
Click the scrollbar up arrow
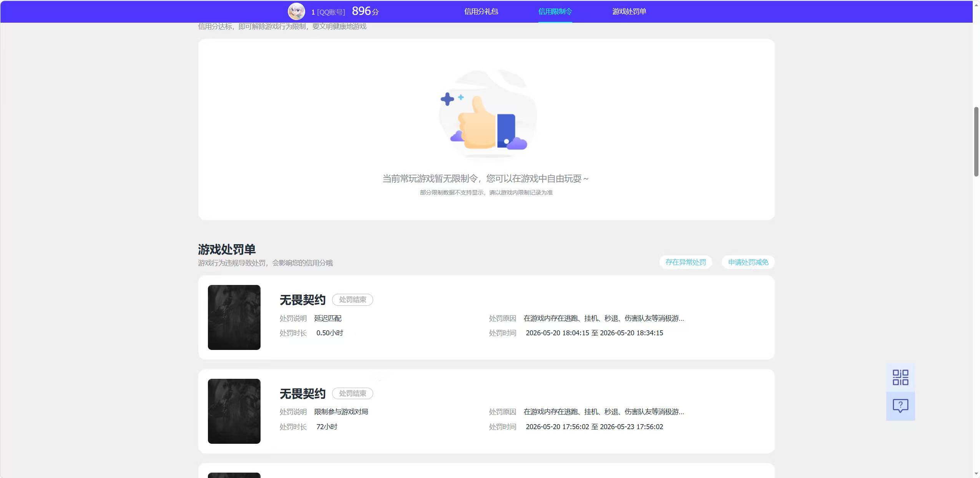(x=976, y=5)
